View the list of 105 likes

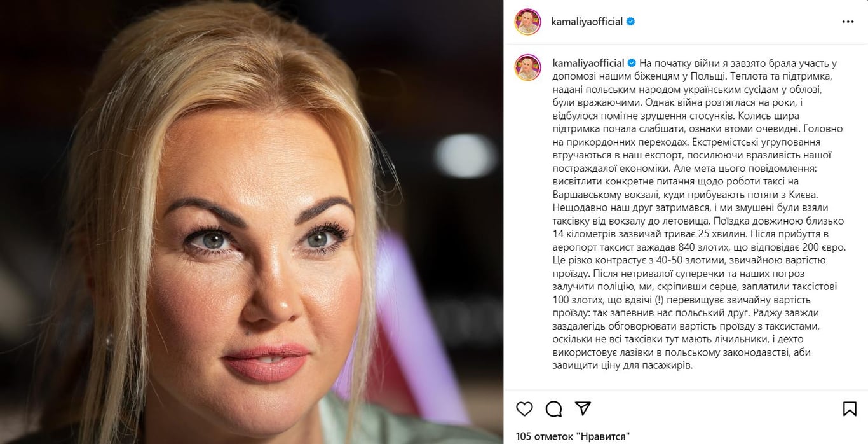[x=573, y=436]
